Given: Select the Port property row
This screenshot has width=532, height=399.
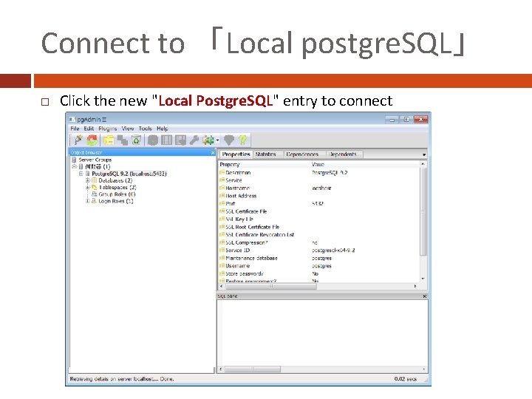Looking at the screenshot, I should coord(319,204).
